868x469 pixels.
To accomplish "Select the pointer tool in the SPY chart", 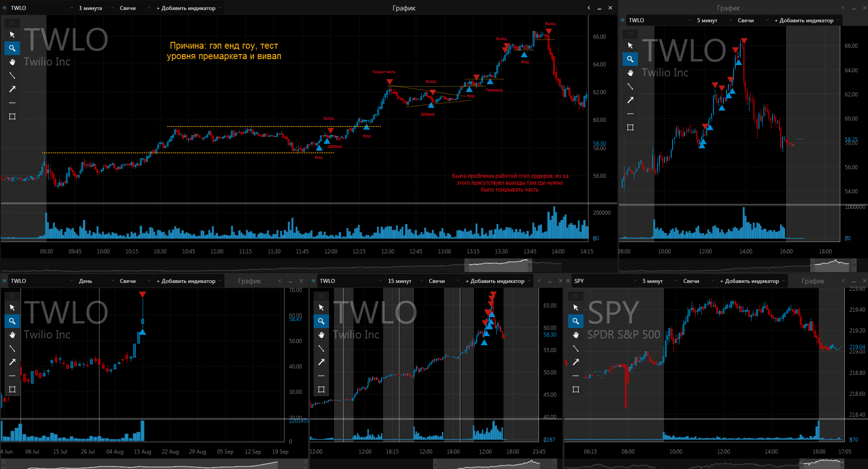I will coord(576,308).
